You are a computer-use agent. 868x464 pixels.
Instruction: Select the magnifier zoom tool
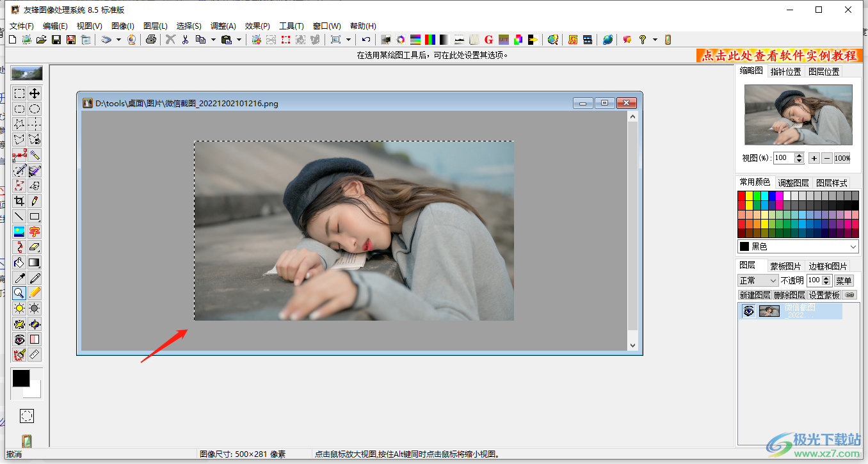click(20, 293)
